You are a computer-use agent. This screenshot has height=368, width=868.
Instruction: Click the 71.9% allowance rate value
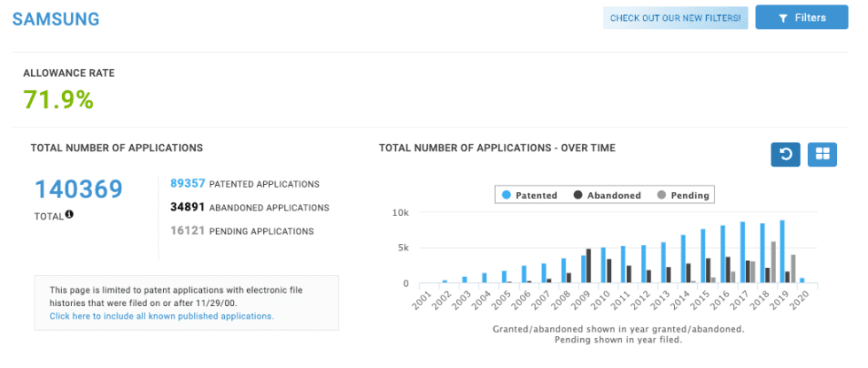click(x=58, y=100)
